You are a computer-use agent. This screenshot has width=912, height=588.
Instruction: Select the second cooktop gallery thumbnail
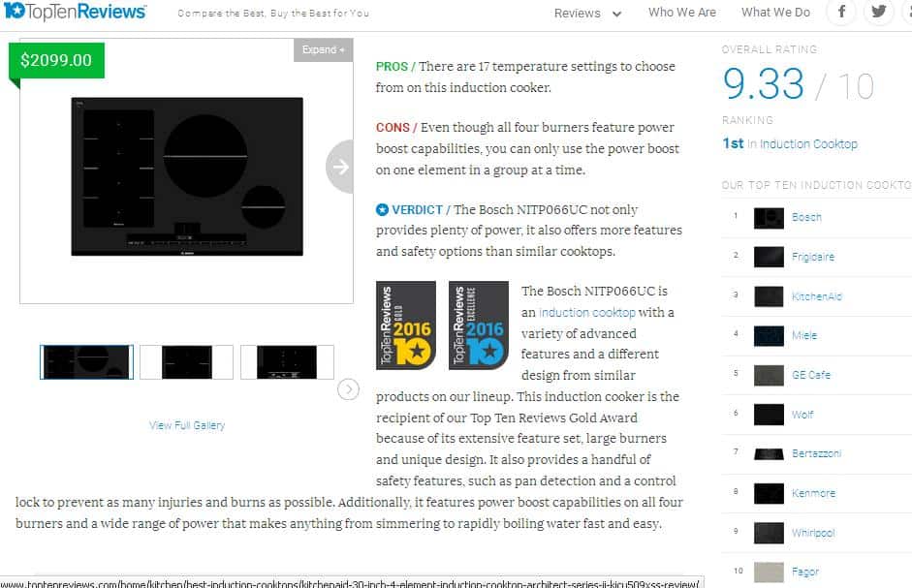(187, 361)
